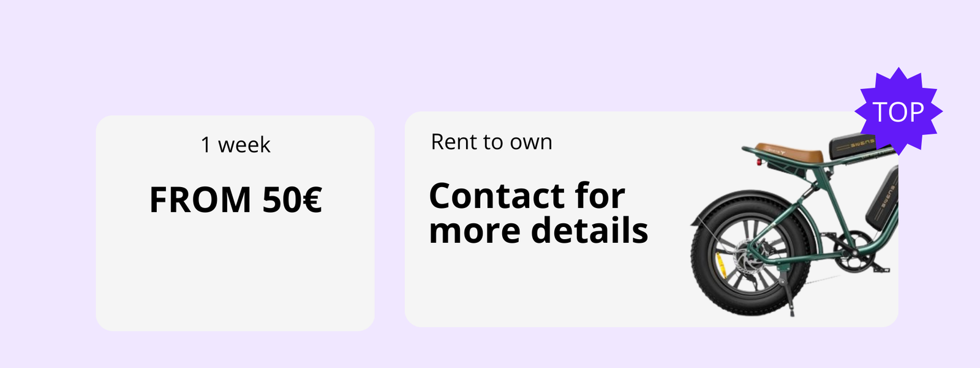
Task: Click the red taillight on the bike
Action: pos(759,163)
